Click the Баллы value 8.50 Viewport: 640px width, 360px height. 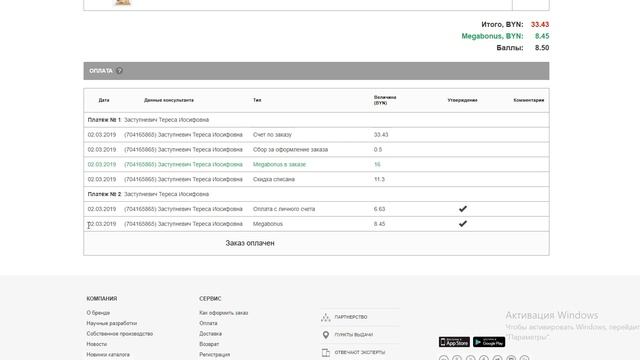click(x=542, y=47)
